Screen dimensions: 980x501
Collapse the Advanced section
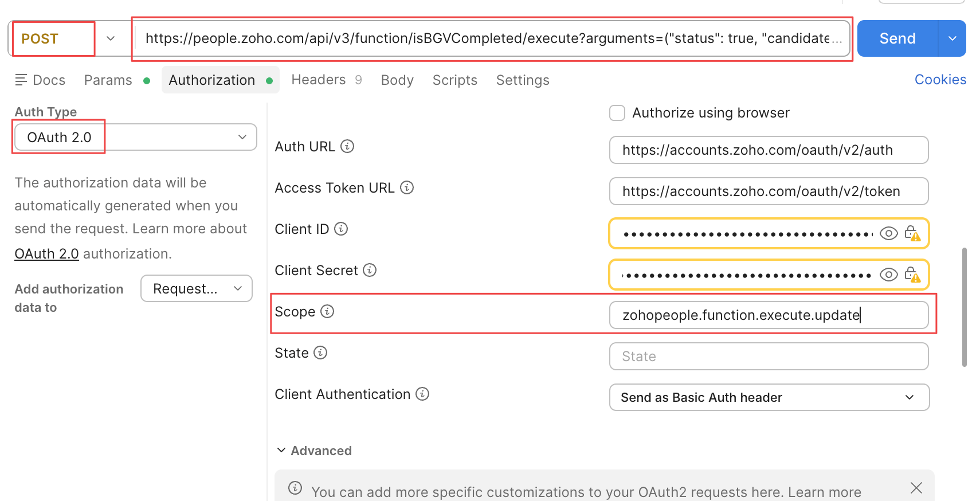pos(281,450)
